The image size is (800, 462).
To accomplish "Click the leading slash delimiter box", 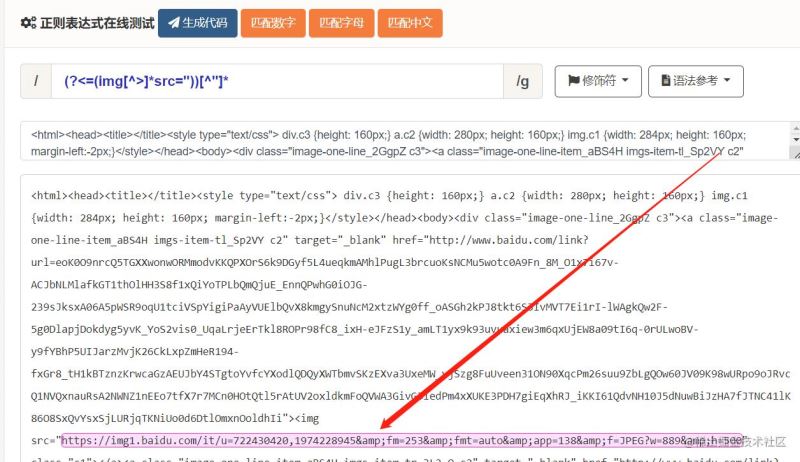I will [35, 81].
